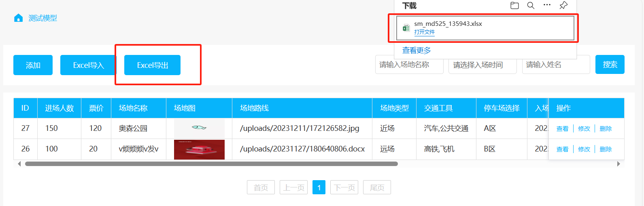Click the 打开文件 link
The height and width of the screenshot is (206, 644).
coord(424,32)
